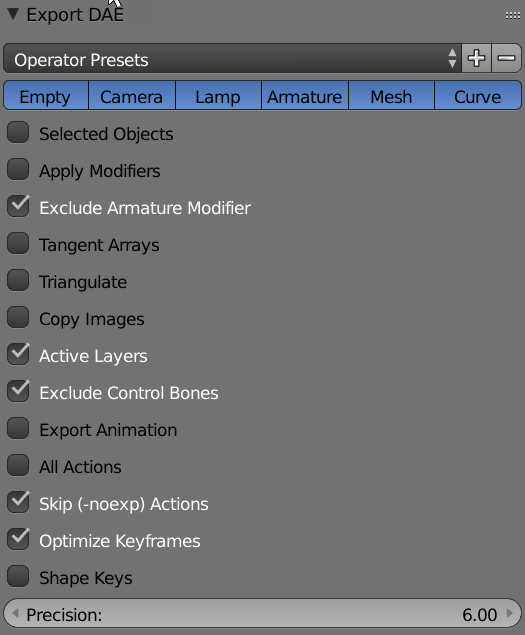525x635 pixels.
Task: Toggle the Mesh object type
Action: [391, 95]
